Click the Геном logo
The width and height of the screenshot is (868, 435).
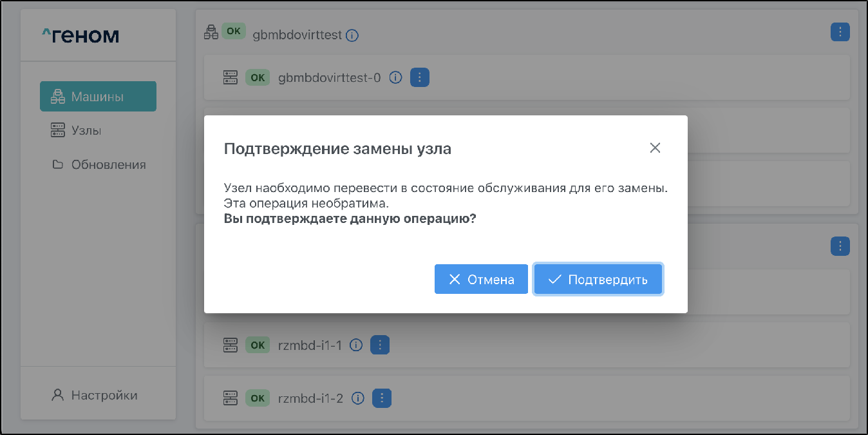pos(80,35)
